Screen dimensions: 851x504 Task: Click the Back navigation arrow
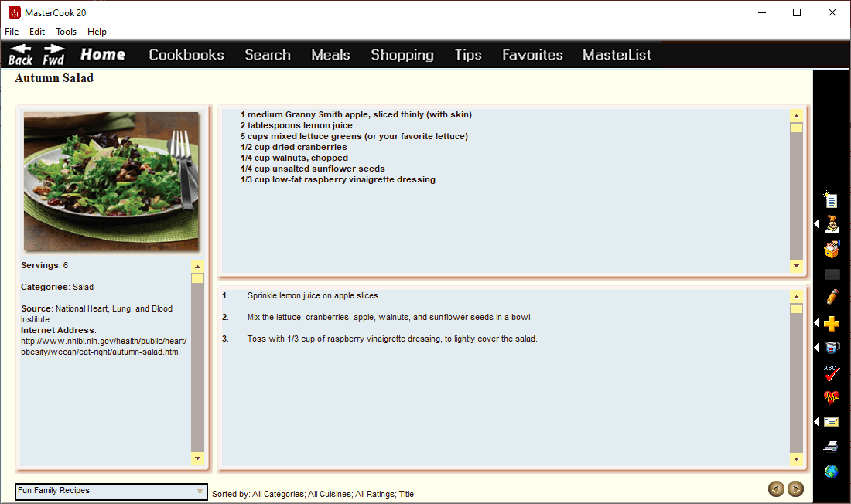coord(21,55)
